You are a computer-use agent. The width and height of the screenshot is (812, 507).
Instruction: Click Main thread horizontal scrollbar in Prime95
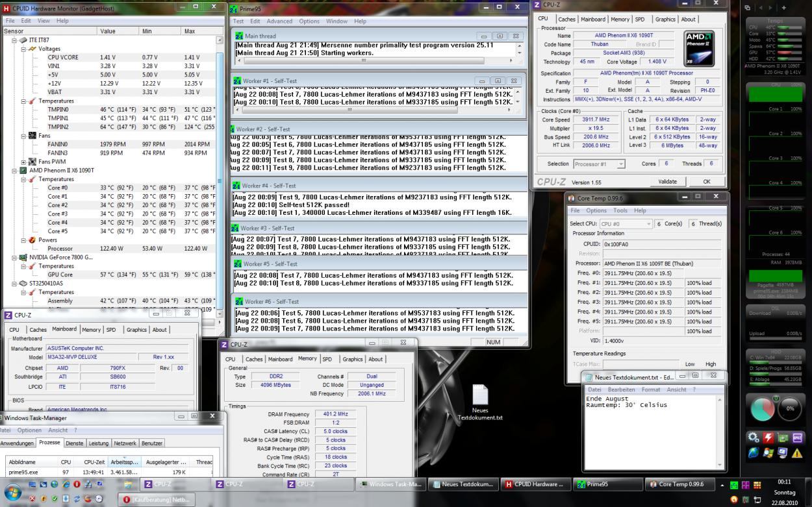375,61
